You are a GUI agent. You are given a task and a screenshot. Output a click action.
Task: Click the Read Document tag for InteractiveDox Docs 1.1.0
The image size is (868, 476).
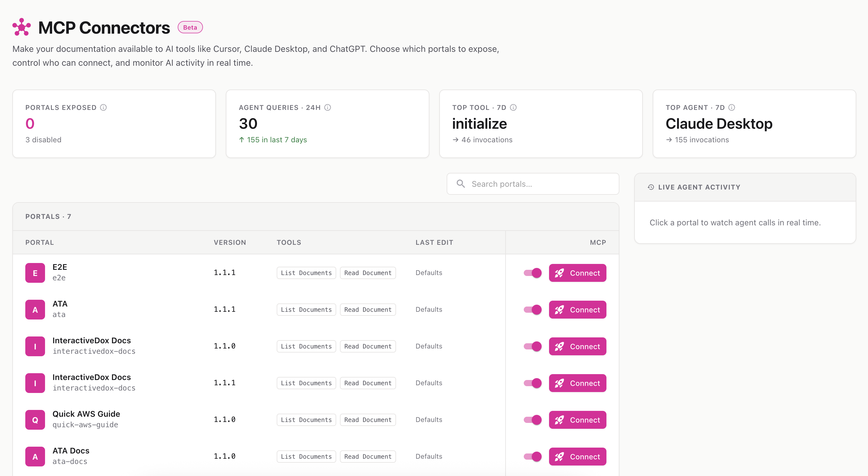[368, 346]
